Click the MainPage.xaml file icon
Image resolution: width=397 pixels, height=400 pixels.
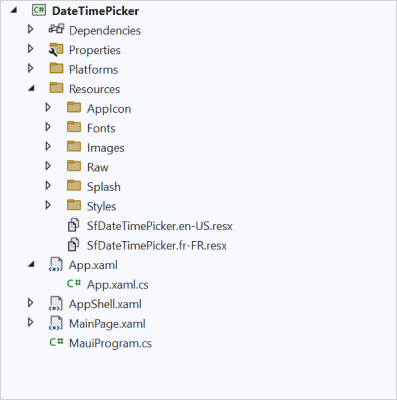pos(56,323)
